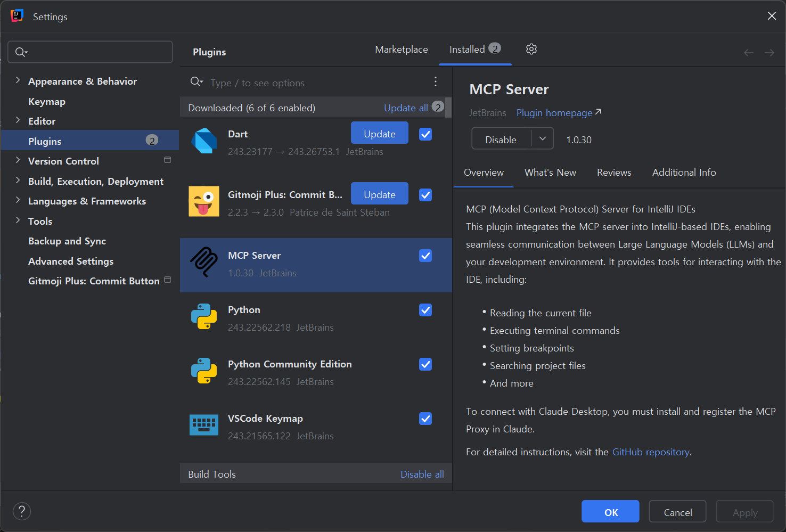Screen dimensions: 786x532
Task: Select the Python Community Edition row
Action: [316, 373]
